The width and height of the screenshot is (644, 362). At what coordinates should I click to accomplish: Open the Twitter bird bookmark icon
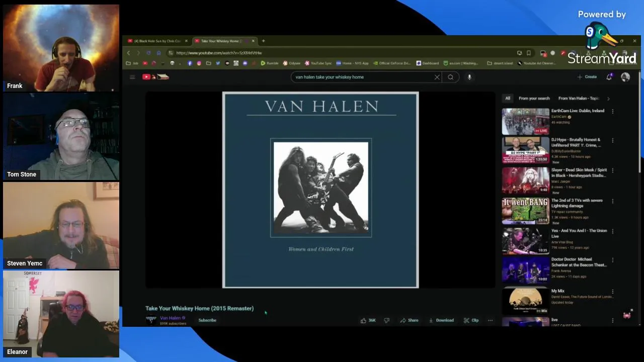coord(218,63)
